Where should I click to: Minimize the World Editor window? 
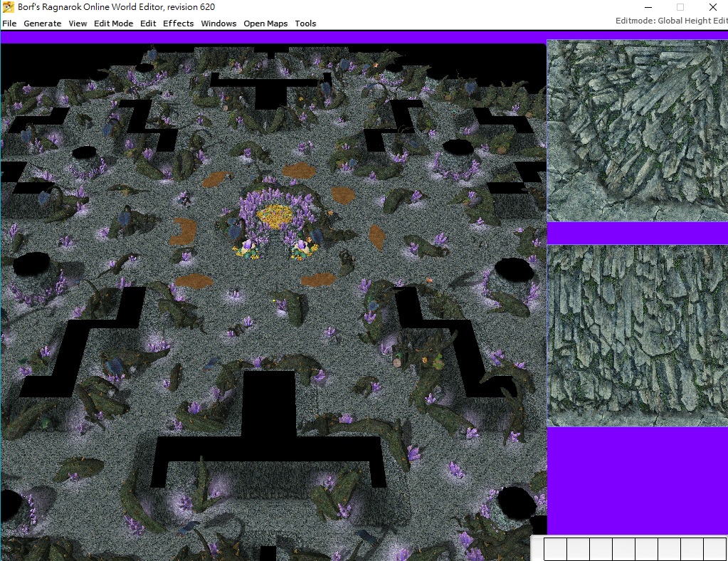point(648,7)
